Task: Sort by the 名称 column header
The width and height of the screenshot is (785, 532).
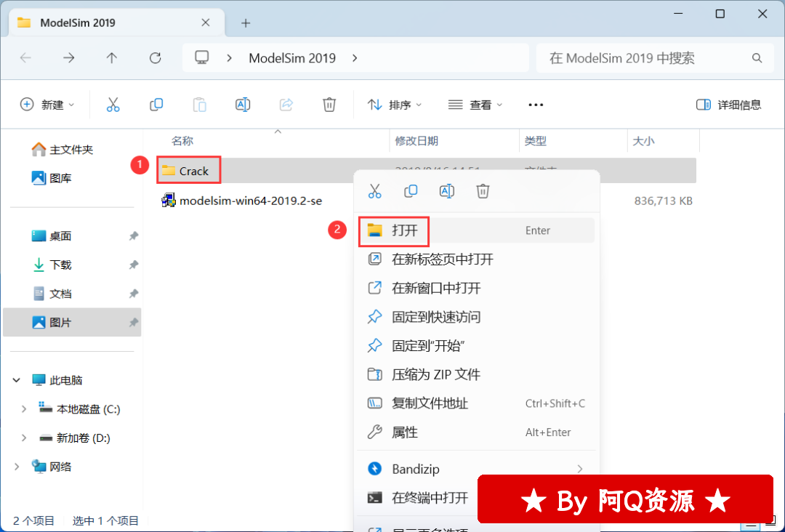Action: point(182,141)
